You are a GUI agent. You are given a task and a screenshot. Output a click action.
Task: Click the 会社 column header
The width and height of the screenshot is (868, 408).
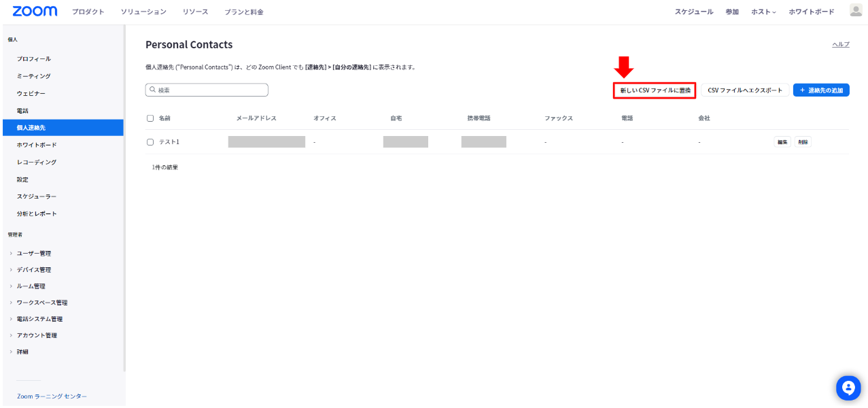(704, 118)
